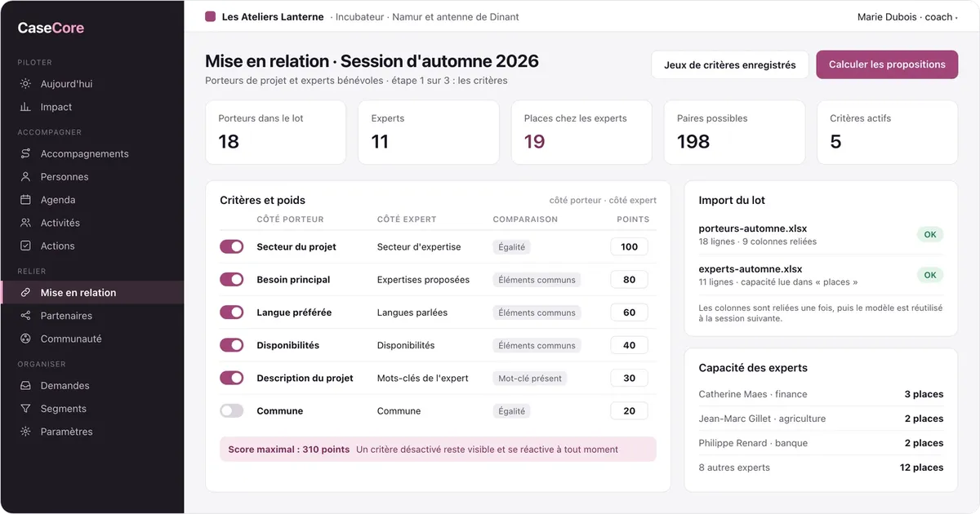Image resolution: width=980 pixels, height=514 pixels.
Task: Click the calendar icon beside Agenda
Action: 25,199
